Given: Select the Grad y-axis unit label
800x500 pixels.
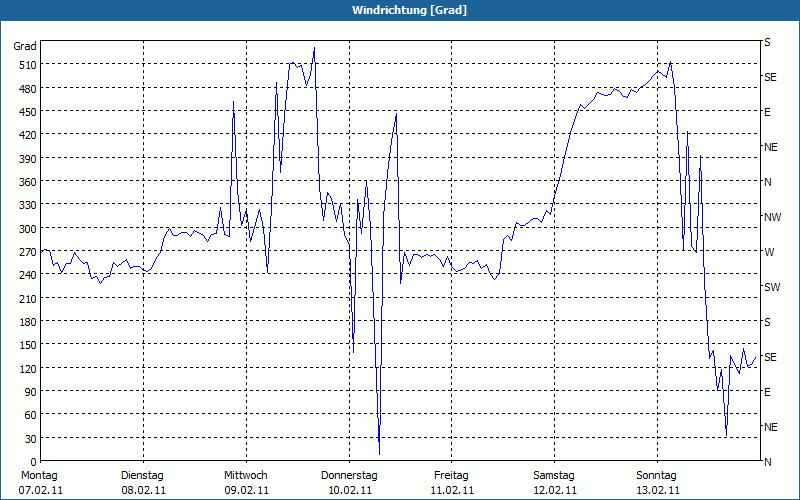Looking at the screenshot, I should pos(25,46).
